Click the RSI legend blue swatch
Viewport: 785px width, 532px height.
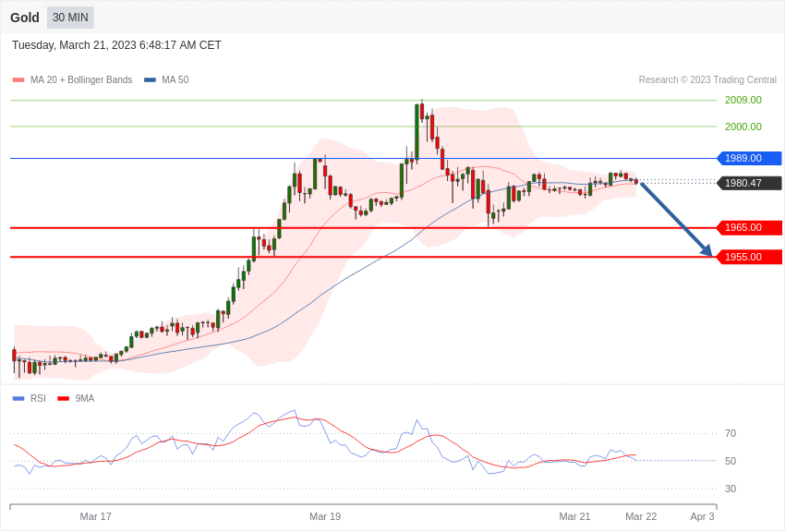coord(18,399)
